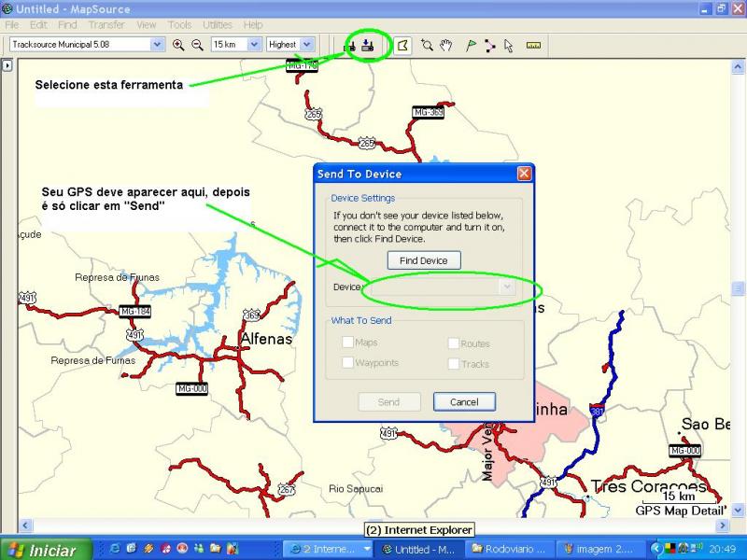The width and height of the screenshot is (747, 560).
Task: Click the MG-184 road shield
Action: coord(134,312)
